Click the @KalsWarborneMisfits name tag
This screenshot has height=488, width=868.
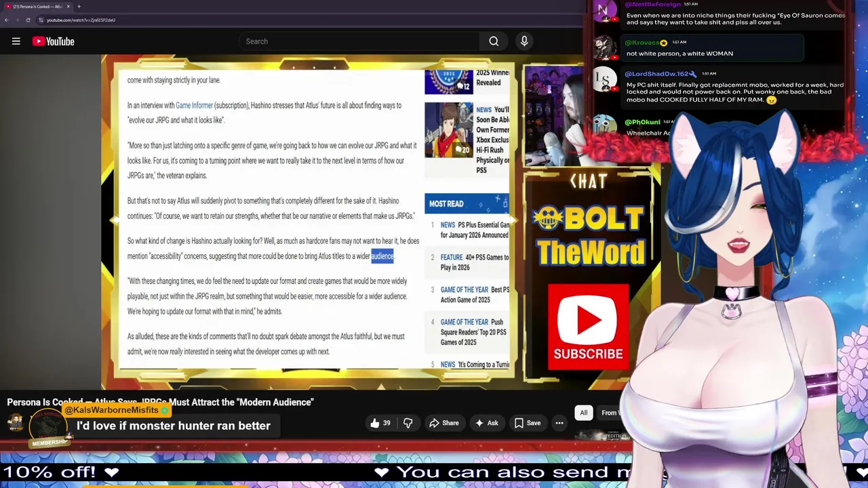coord(117,410)
